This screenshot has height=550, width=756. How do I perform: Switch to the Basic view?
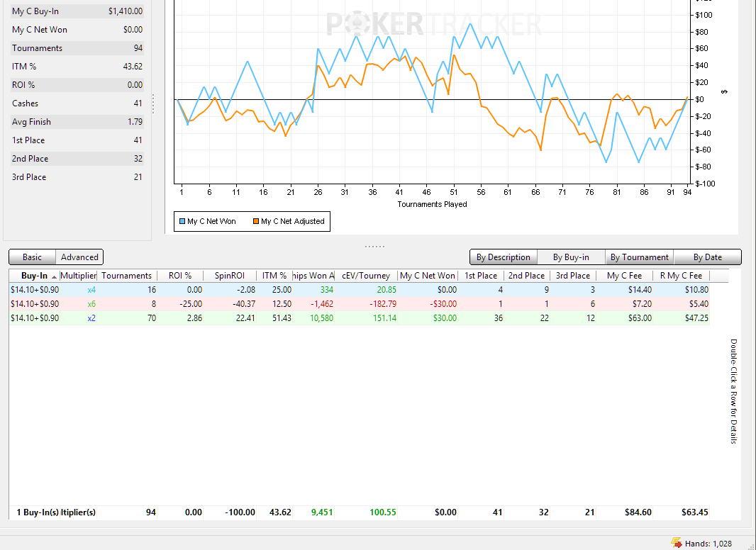pos(32,257)
